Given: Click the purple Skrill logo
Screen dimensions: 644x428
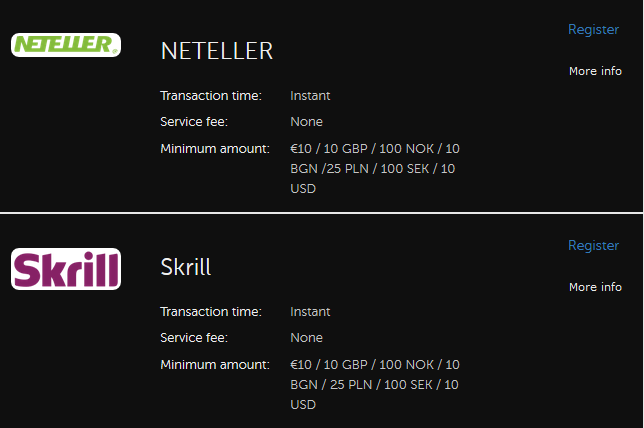Looking at the screenshot, I should click(66, 269).
